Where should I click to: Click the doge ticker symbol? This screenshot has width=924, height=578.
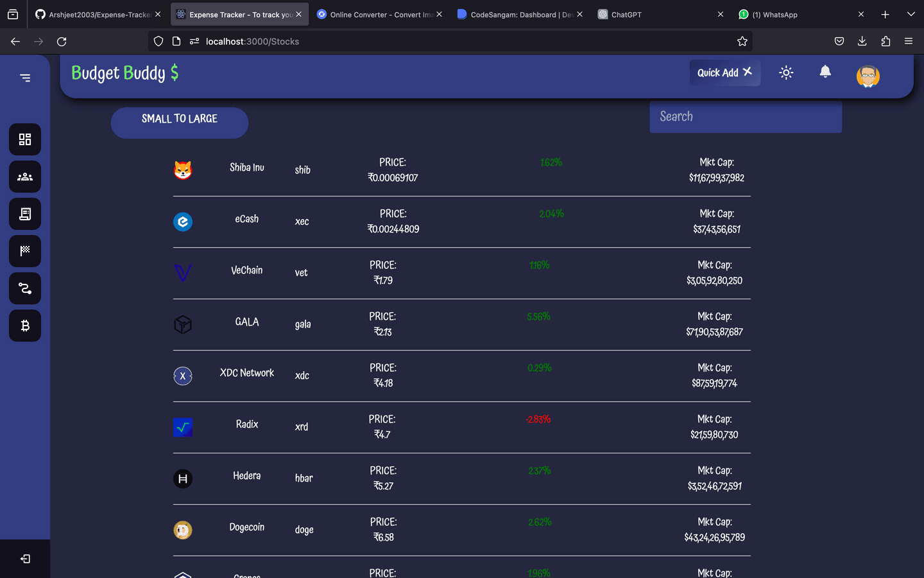pyautogui.click(x=304, y=530)
